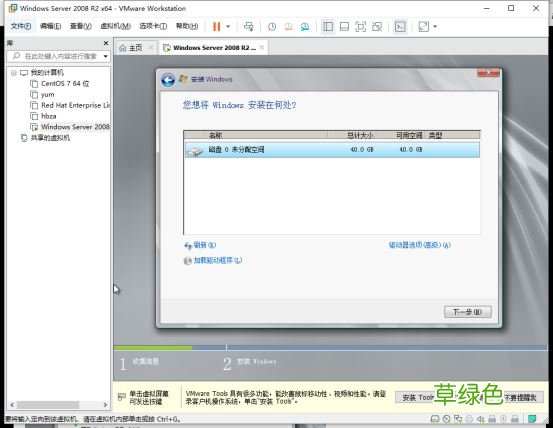Click the stretch guest display icon

(x=423, y=26)
